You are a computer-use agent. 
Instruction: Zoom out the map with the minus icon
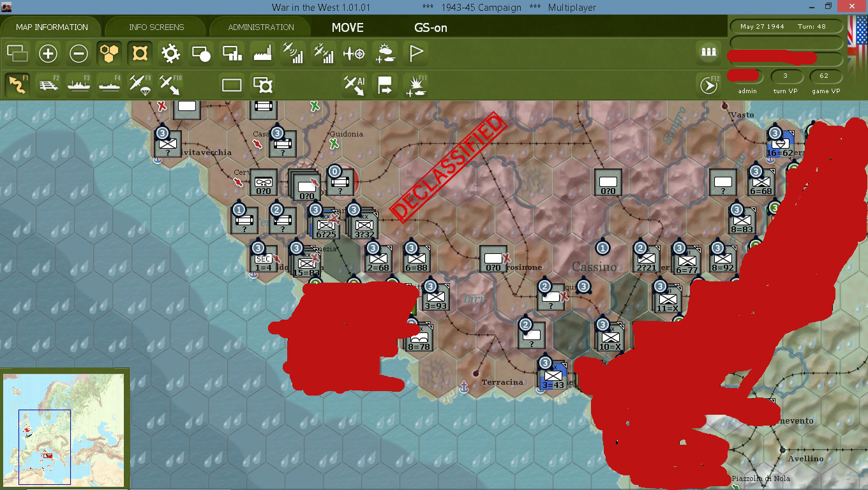point(79,54)
